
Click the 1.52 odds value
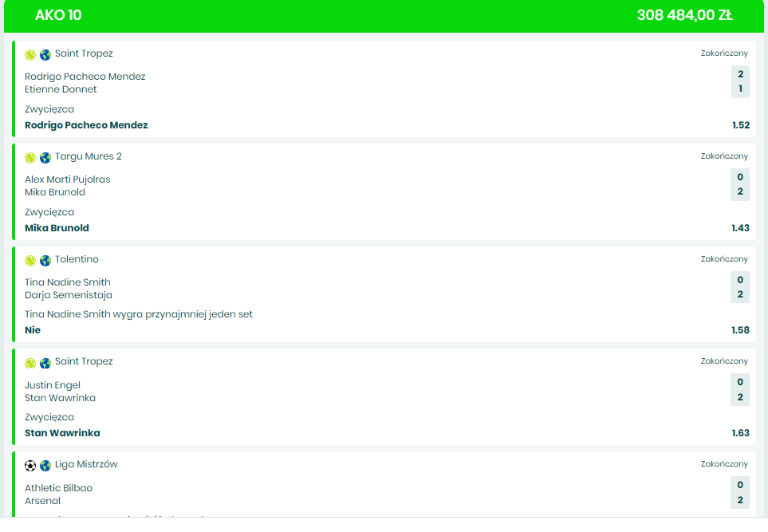(x=740, y=125)
